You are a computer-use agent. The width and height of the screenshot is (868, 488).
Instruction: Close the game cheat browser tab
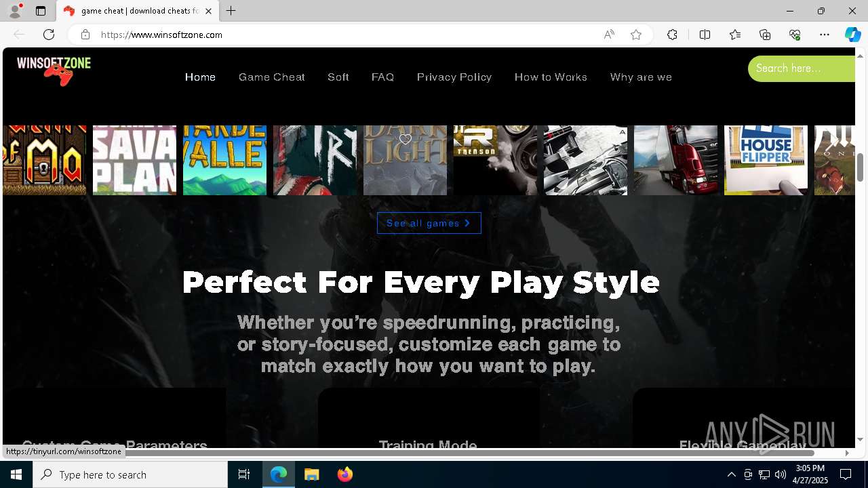(208, 11)
